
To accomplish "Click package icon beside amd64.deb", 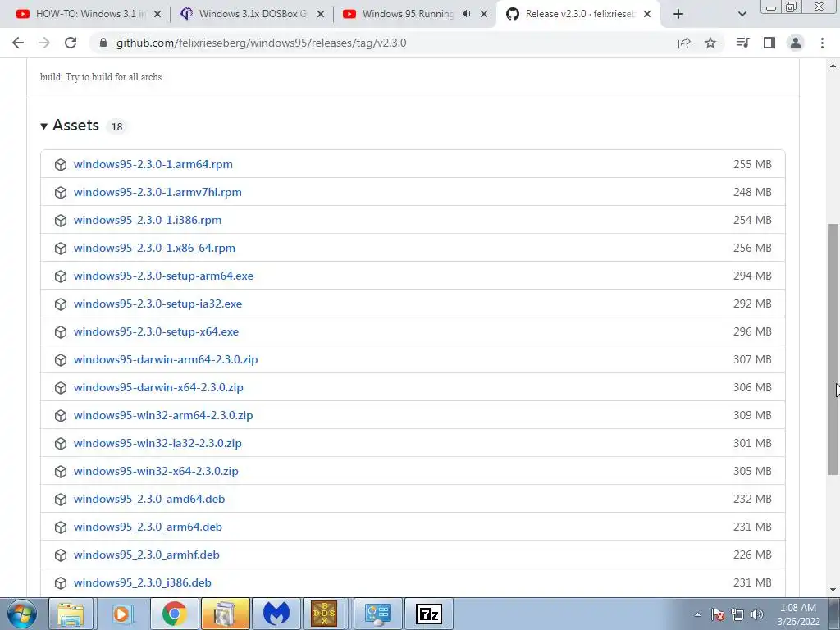I will 61,500.
